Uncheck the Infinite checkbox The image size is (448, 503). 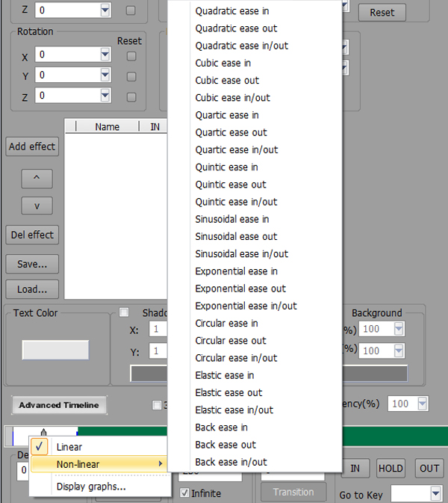(184, 493)
